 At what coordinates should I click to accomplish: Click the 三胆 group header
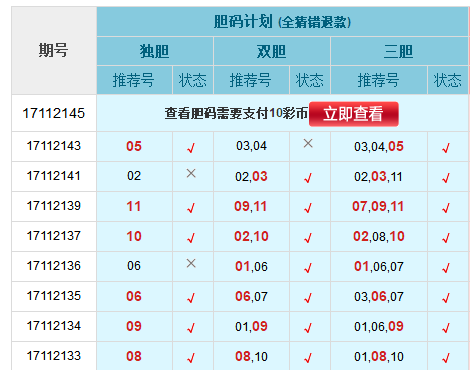(398, 51)
